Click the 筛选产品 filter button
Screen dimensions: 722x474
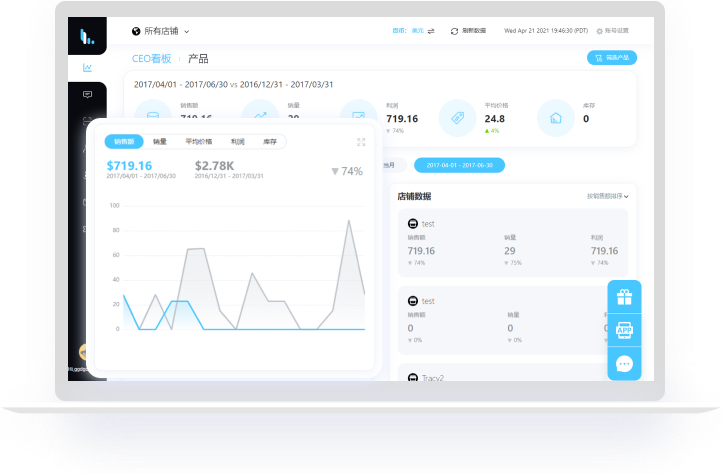coord(611,58)
